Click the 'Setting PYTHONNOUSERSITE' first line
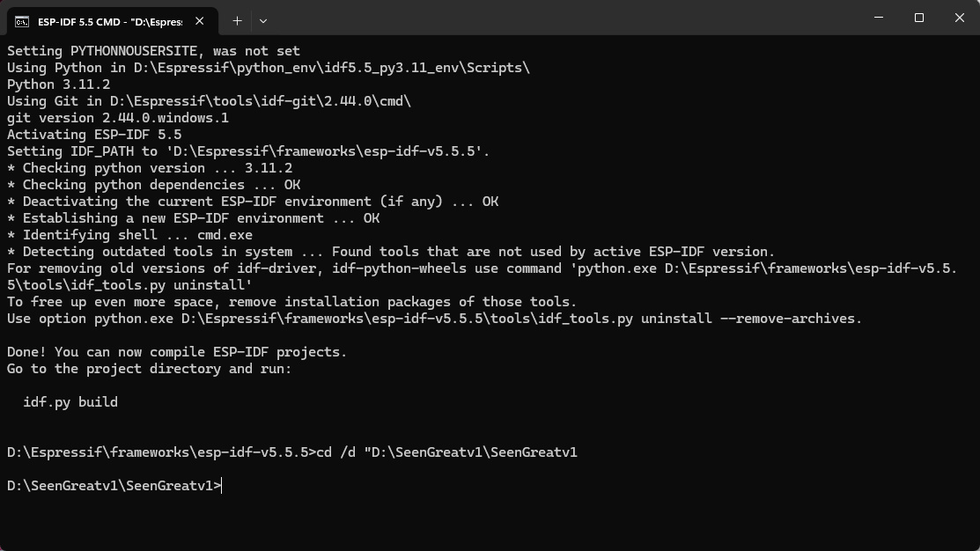 (x=154, y=51)
